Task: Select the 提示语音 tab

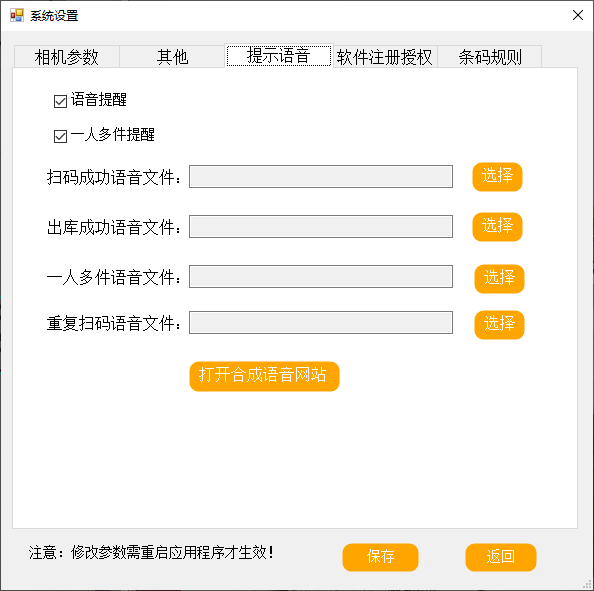Action: pyautogui.click(x=279, y=55)
